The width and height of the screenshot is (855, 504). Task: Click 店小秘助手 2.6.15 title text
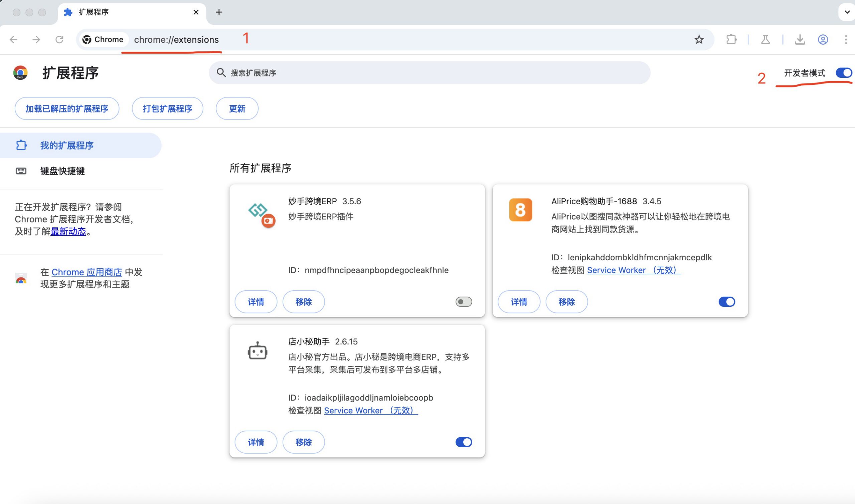click(323, 341)
